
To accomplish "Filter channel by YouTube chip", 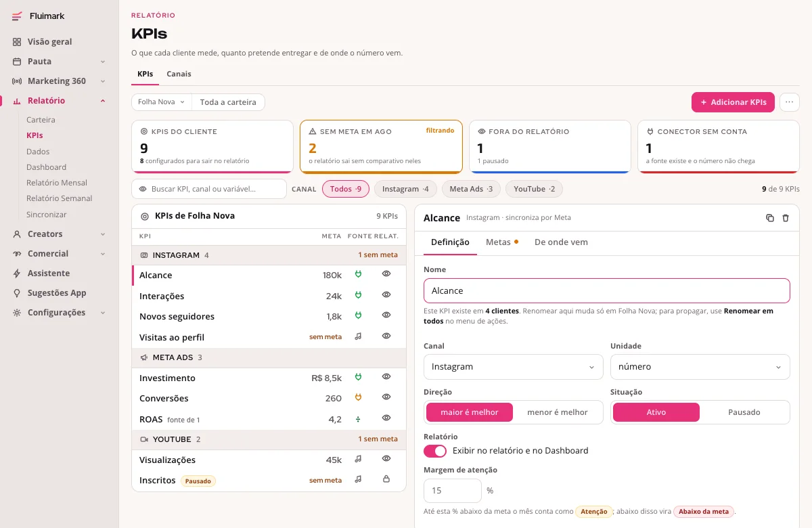I will (534, 189).
